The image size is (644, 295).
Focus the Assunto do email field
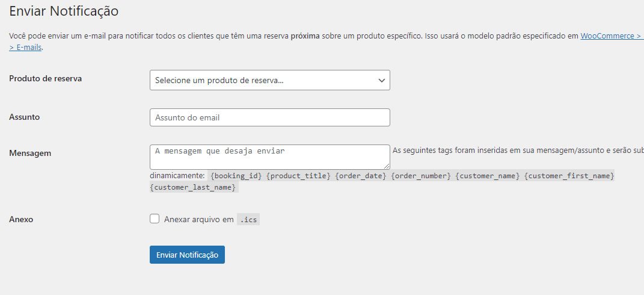tap(270, 117)
